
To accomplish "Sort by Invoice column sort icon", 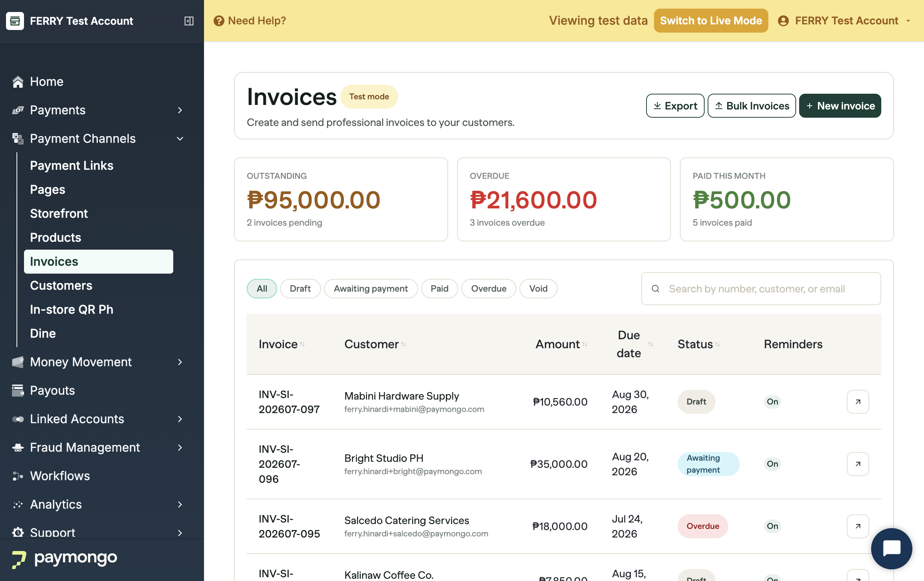I will [x=302, y=344].
